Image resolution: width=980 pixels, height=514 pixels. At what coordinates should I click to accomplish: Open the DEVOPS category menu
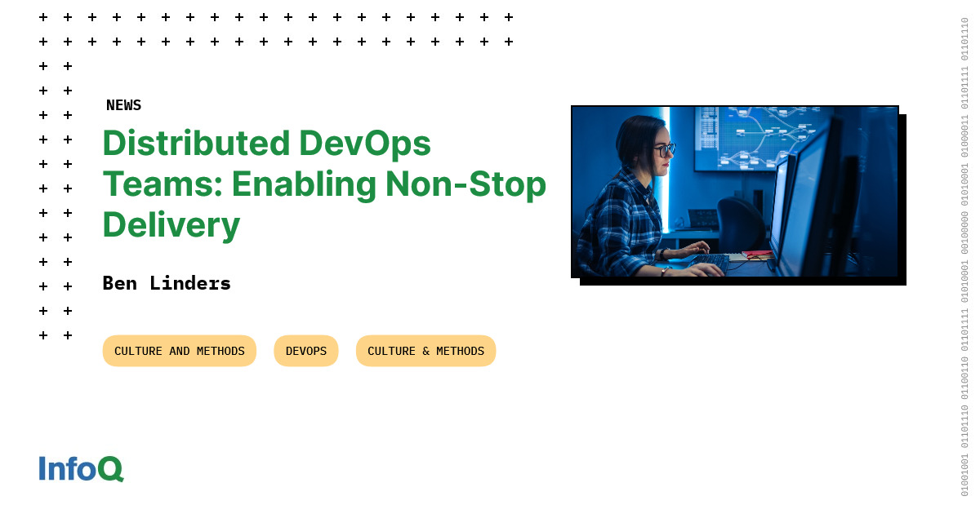click(x=305, y=351)
